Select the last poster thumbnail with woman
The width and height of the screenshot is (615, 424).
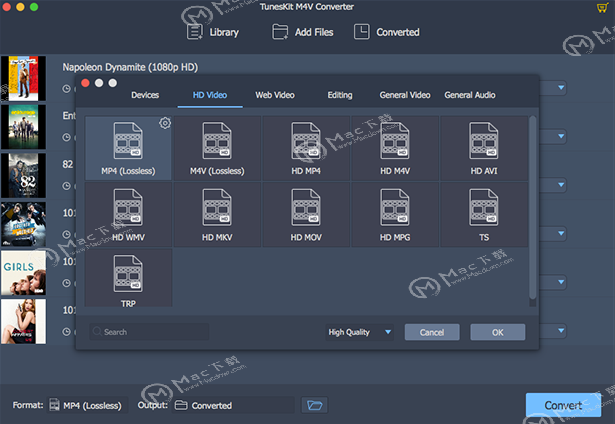click(x=23, y=322)
